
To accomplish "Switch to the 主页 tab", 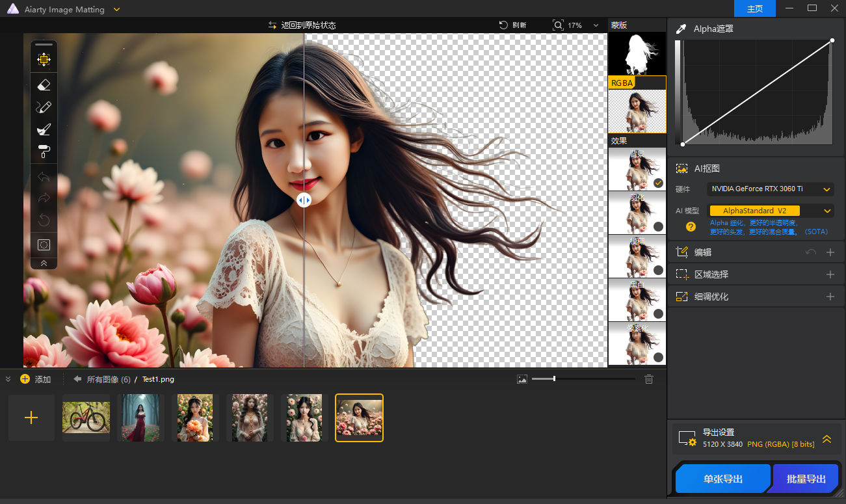I will [754, 8].
